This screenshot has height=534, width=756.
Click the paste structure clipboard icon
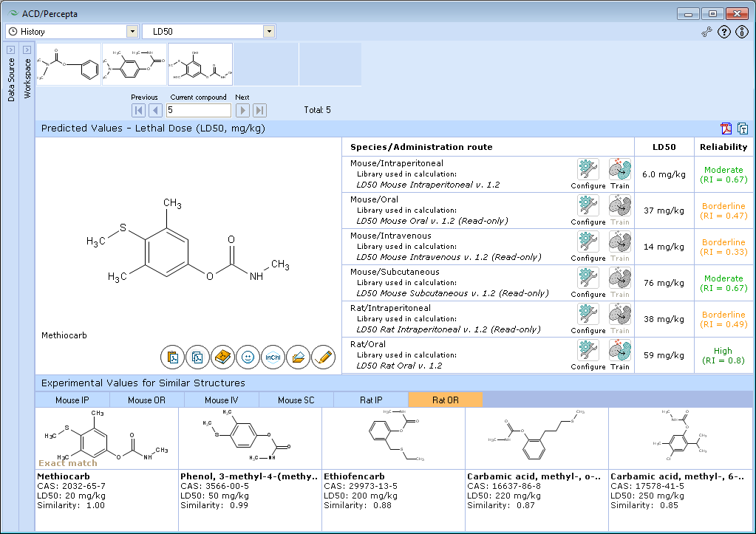click(173, 357)
